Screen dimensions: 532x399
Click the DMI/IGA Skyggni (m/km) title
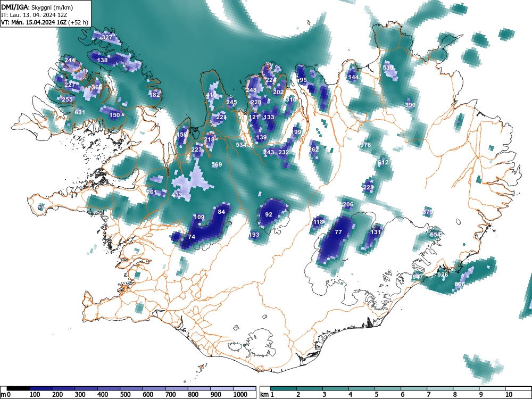point(37,7)
